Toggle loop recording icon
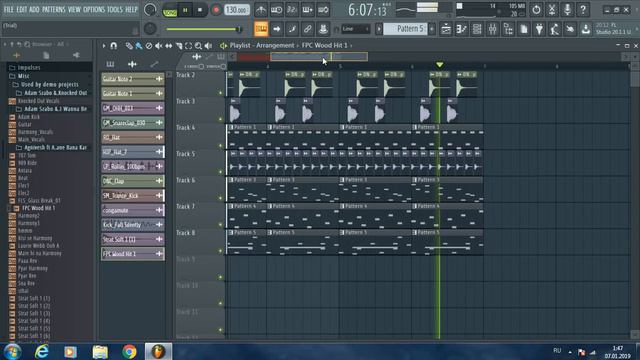This screenshot has width=640, height=360. pyautogui.click(x=323, y=9)
